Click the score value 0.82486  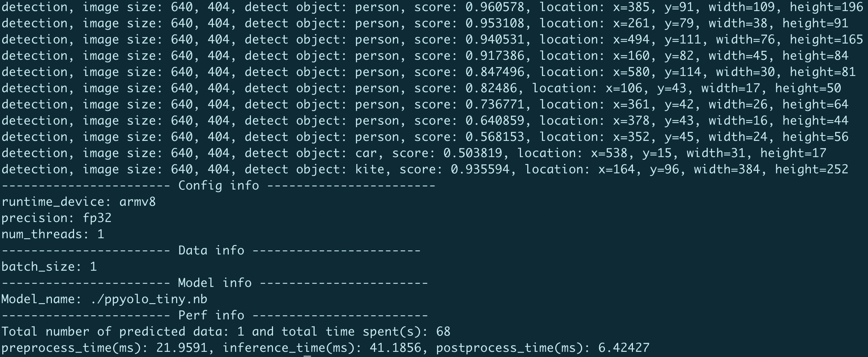[491, 89]
